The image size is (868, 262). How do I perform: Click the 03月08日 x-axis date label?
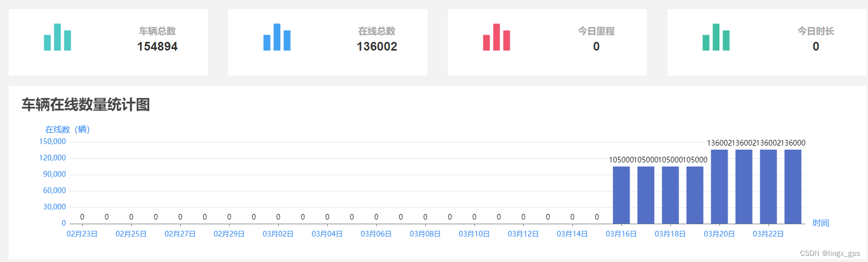(425, 234)
